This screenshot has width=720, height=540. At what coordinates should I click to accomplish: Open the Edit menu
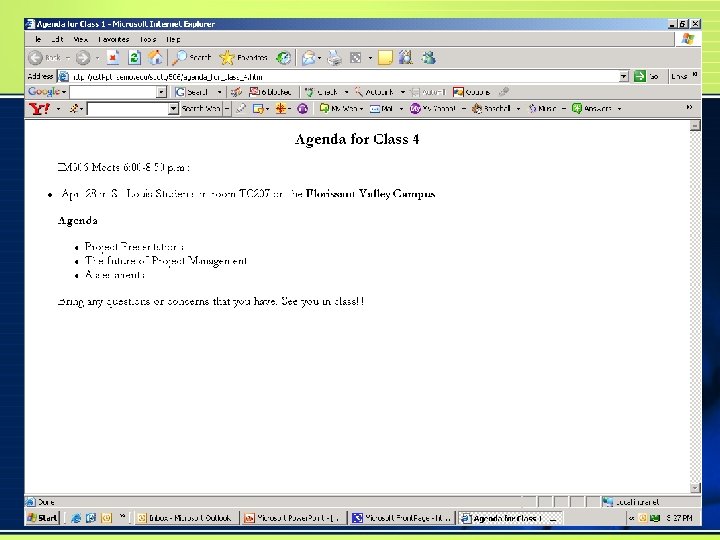(56, 39)
